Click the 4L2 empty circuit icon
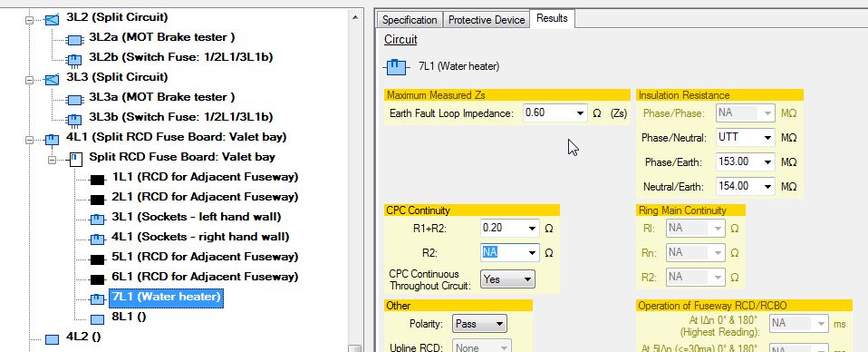868x352 pixels. coord(52,339)
